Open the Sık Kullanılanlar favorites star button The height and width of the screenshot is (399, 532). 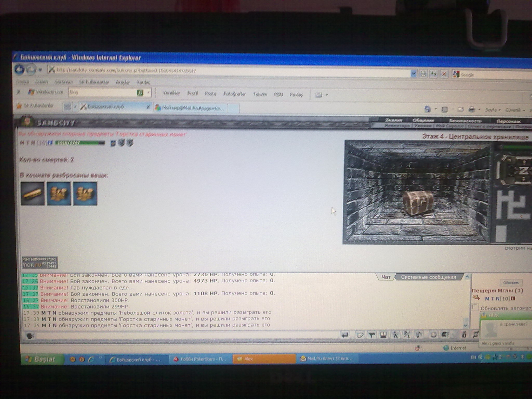pyautogui.click(x=35, y=105)
